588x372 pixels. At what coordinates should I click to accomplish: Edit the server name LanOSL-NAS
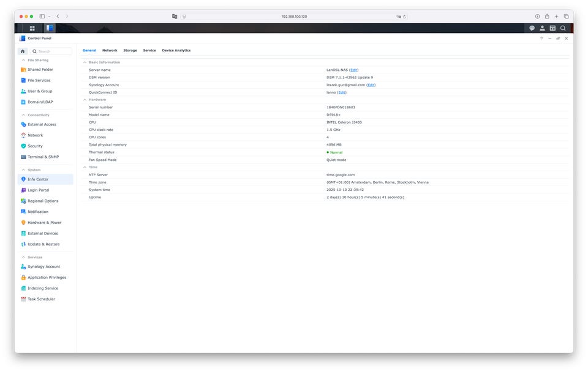pos(353,70)
